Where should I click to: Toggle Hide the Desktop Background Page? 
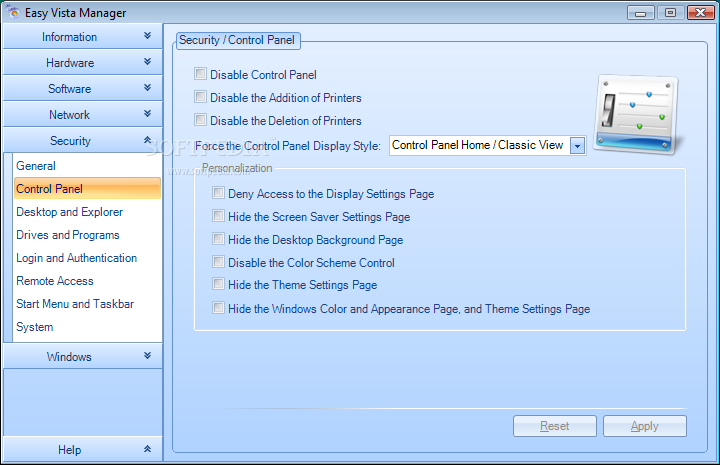(219, 239)
